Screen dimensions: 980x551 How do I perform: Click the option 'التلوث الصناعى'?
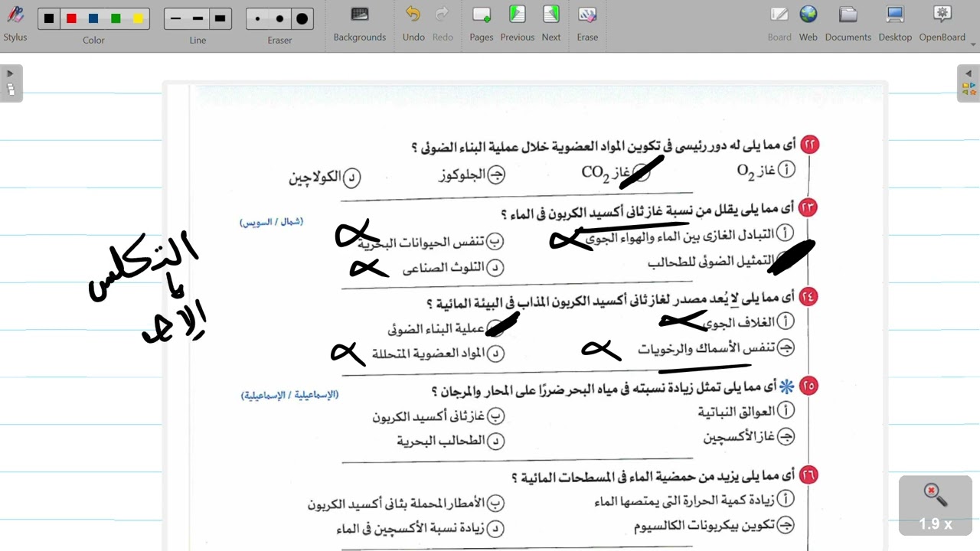pyautogui.click(x=453, y=268)
